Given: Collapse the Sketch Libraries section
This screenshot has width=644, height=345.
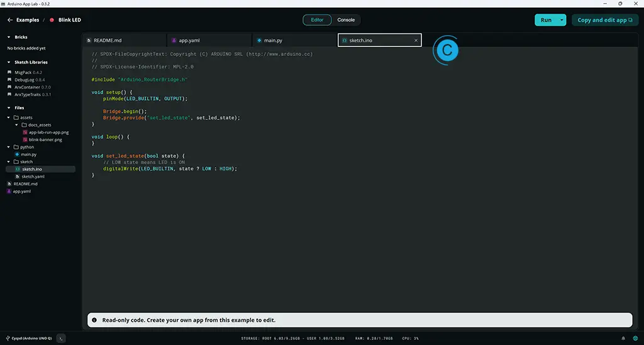Looking at the screenshot, I should (9, 62).
